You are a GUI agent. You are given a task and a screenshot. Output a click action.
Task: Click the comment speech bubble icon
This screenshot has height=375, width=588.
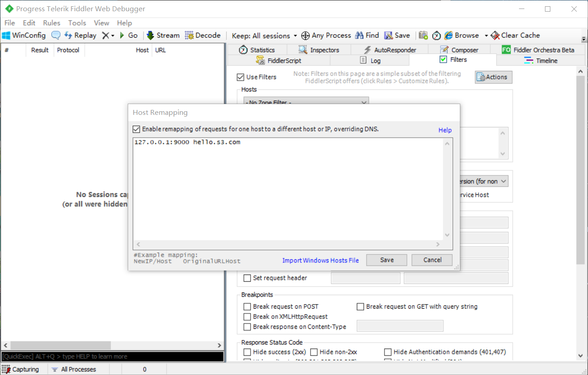(56, 35)
